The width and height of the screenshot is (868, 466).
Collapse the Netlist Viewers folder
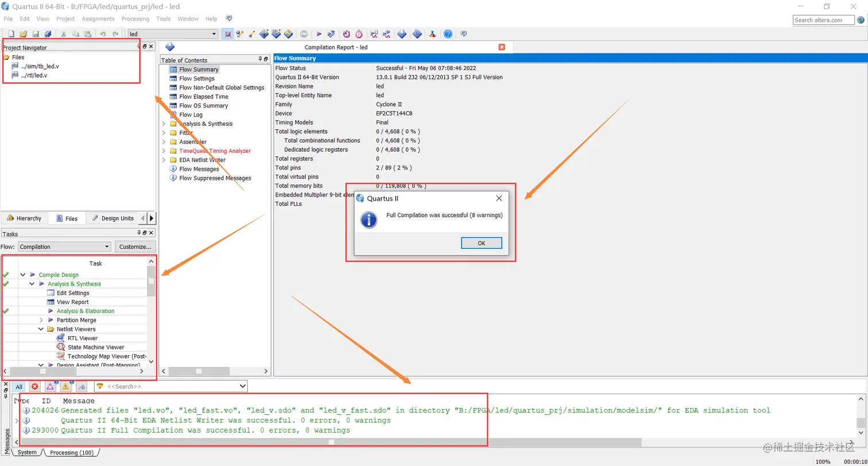pos(41,329)
